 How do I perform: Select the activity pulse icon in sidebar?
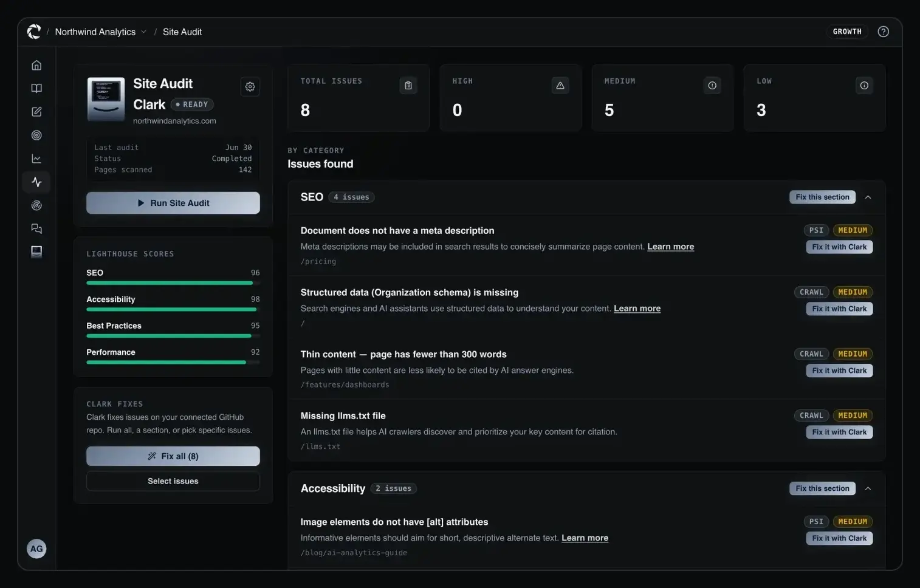[36, 182]
